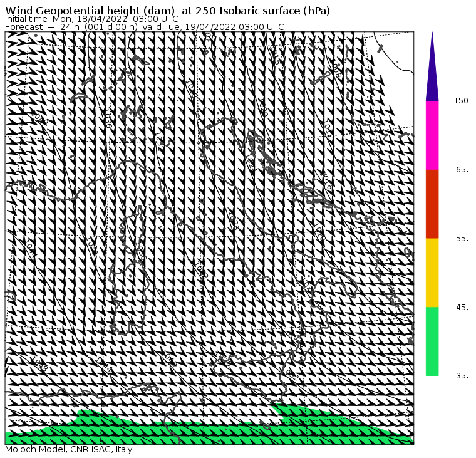Click the '1048' contour label at bottom-left

pyautogui.click(x=39, y=363)
